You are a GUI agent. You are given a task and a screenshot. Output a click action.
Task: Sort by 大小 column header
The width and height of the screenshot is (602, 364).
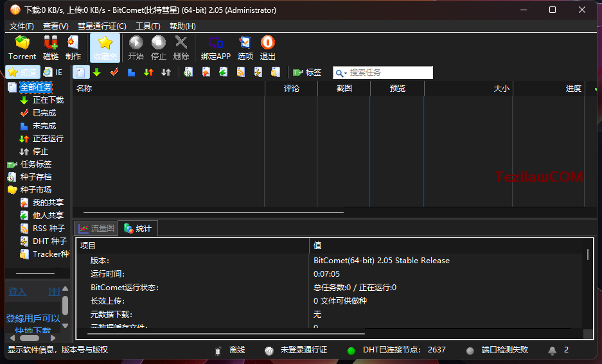point(468,88)
